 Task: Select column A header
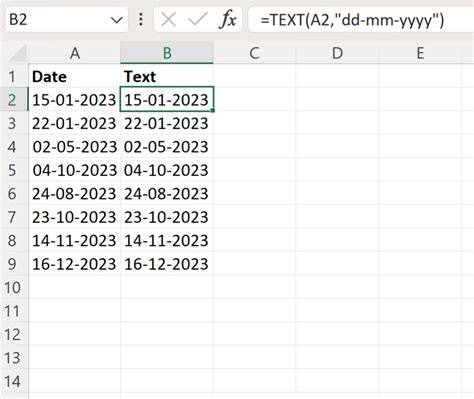pyautogui.click(x=75, y=53)
